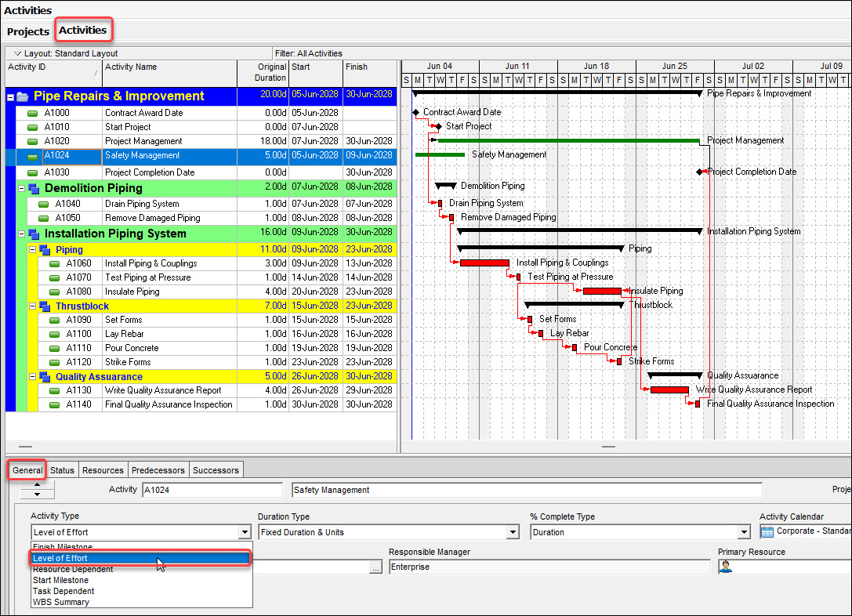Open the Layout: Standard Layout menu arrow

click(x=17, y=53)
